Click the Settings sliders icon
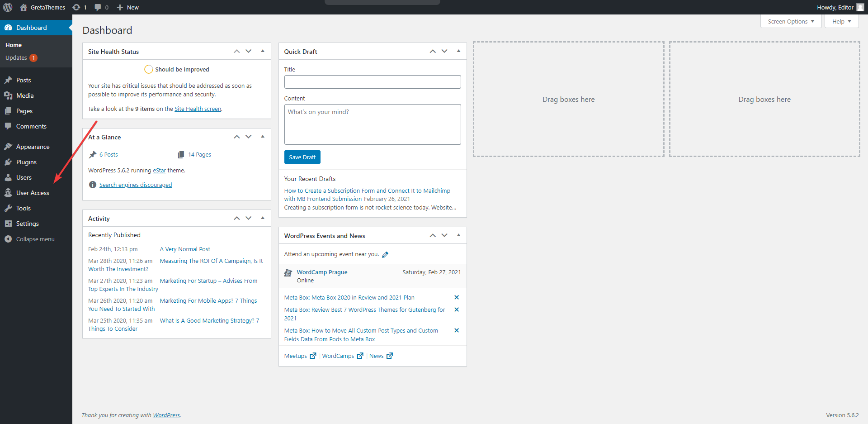Screen dimensions: 868x424 click(x=8, y=224)
